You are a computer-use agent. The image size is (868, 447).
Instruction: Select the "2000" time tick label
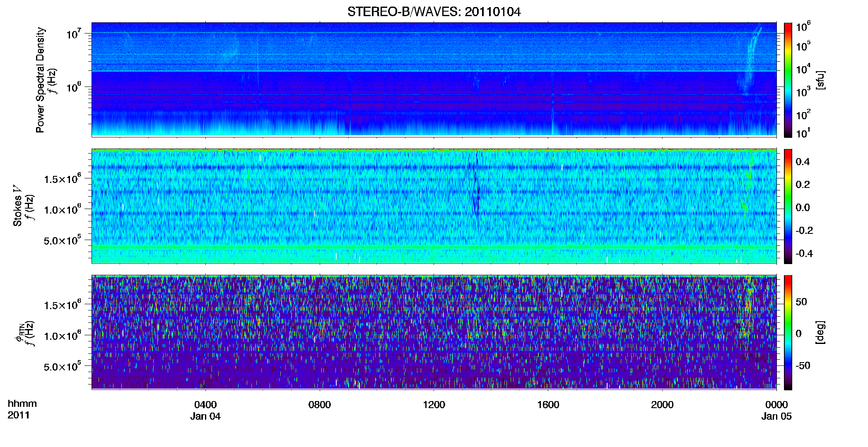662,404
